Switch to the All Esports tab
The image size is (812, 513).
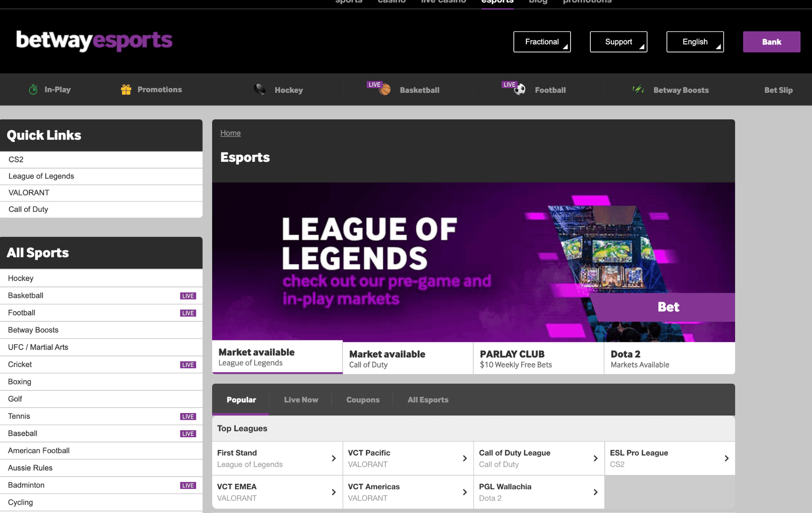tap(428, 400)
